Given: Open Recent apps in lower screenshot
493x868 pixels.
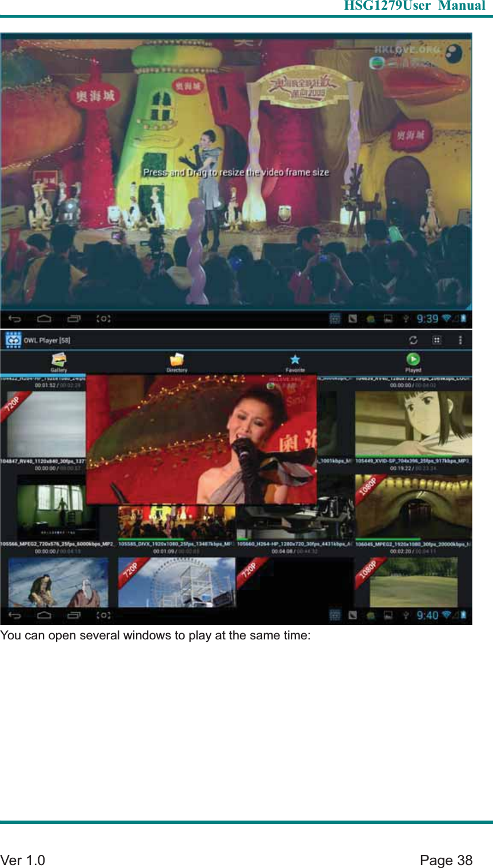Looking at the screenshot, I should 74,615.
